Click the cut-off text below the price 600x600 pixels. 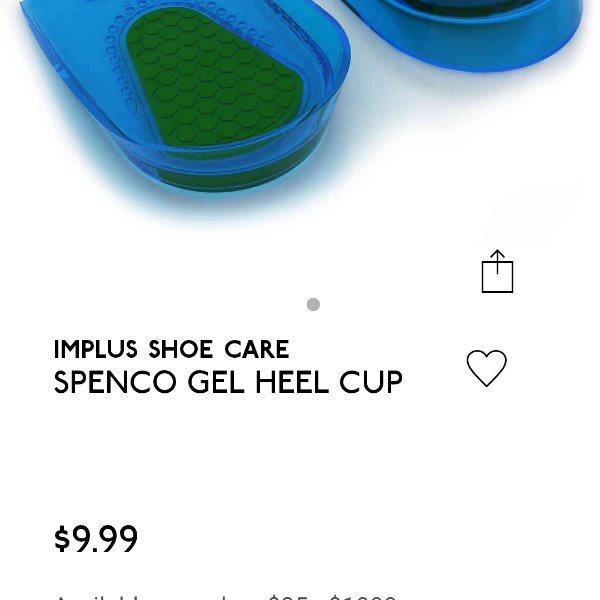coord(226,597)
